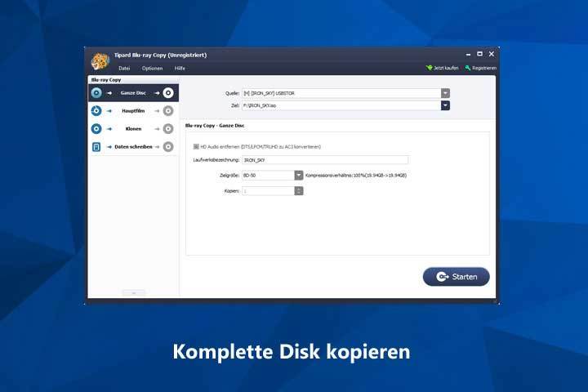The height and width of the screenshot is (392, 588).
Task: Open the Datei menu
Action: tap(124, 68)
